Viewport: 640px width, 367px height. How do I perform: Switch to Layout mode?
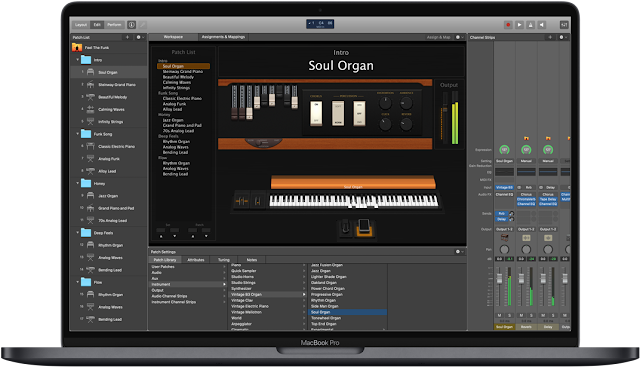[x=81, y=25]
